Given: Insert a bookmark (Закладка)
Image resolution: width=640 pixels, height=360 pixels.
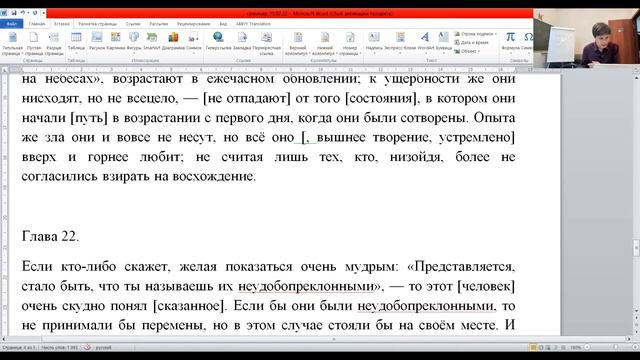Looking at the screenshot, I should 242,41.
